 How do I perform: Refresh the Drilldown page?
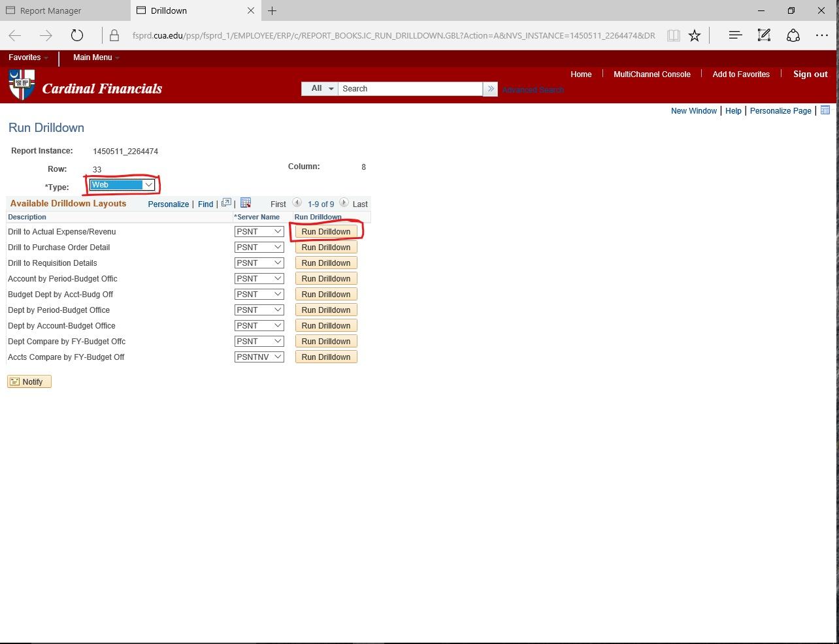[77, 35]
